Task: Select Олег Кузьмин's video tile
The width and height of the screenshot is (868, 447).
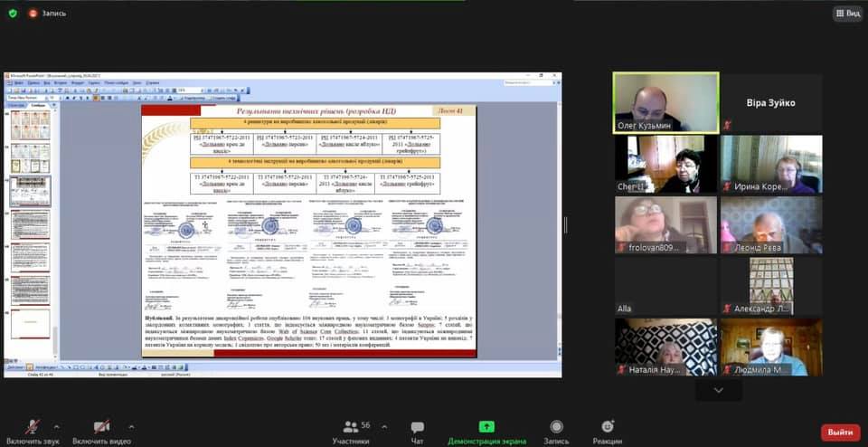Action: click(x=665, y=103)
